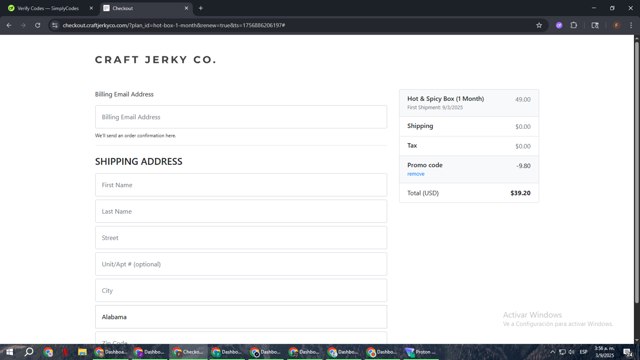The height and width of the screenshot is (360, 640).
Task: Click the Shipping label in order summary
Action: tap(420, 126)
